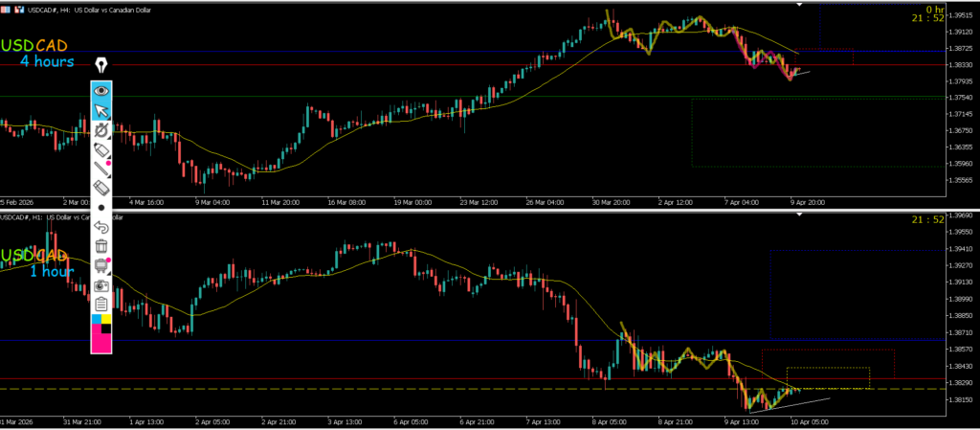980x430 pixels.
Task: Click the crossed-circle tool icon
Action: (101, 130)
